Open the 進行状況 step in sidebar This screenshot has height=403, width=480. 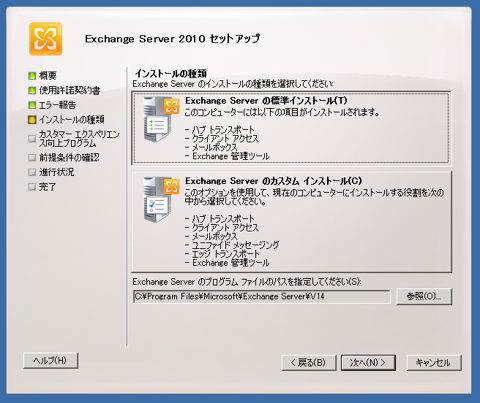click(x=57, y=172)
